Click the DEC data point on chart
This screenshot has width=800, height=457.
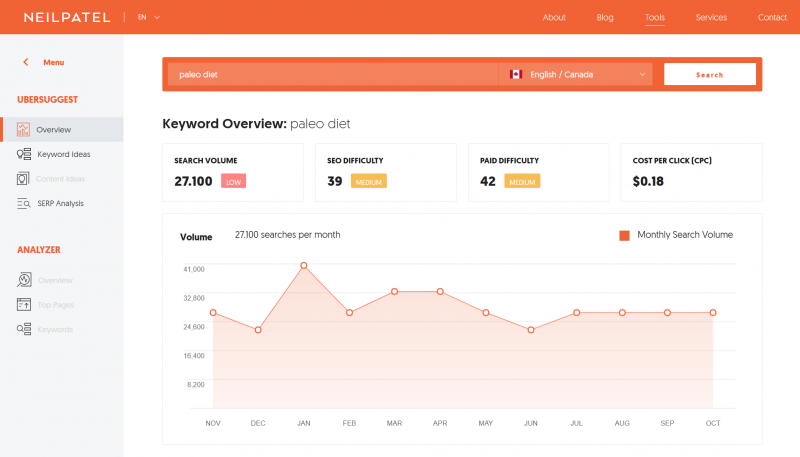258,330
